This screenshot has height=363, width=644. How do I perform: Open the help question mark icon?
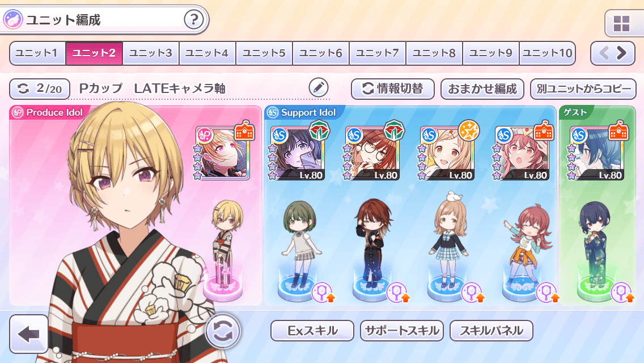[193, 19]
